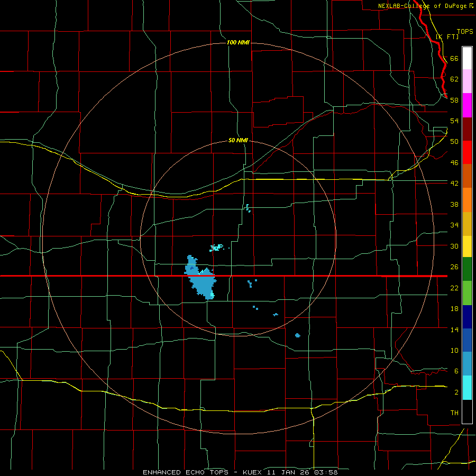
Task: Click the legend value 42
Action: (454, 184)
